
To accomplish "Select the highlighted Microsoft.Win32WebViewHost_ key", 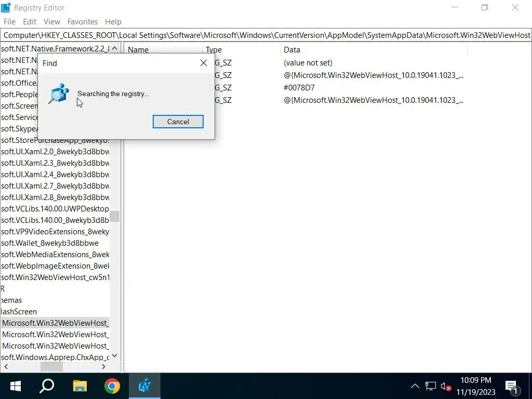I will pos(55,323).
